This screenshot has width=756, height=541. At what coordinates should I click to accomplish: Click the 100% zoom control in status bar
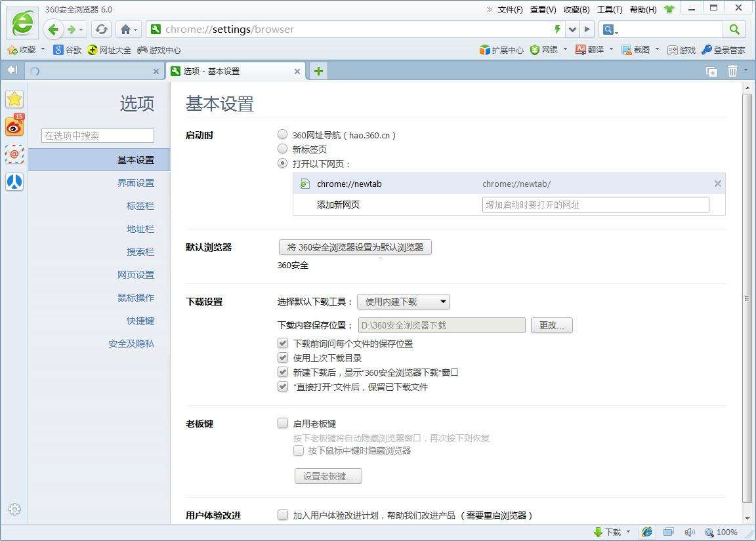(x=721, y=532)
